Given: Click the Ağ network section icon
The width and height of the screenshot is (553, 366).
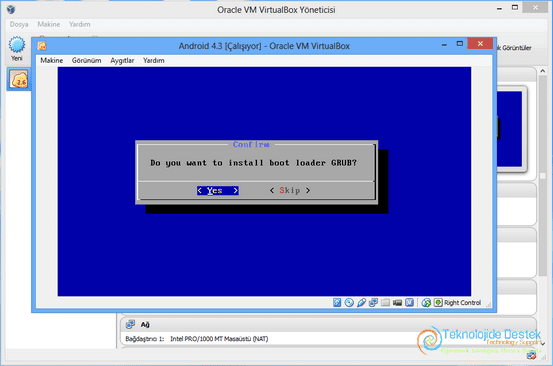Looking at the screenshot, I should tap(130, 324).
